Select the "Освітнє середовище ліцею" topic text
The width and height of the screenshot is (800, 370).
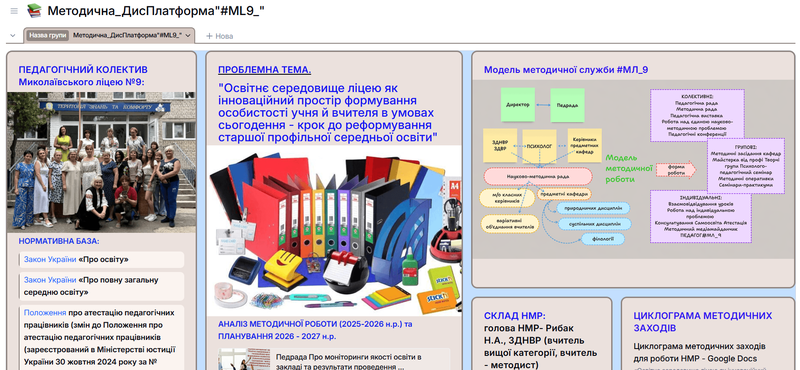point(329,112)
